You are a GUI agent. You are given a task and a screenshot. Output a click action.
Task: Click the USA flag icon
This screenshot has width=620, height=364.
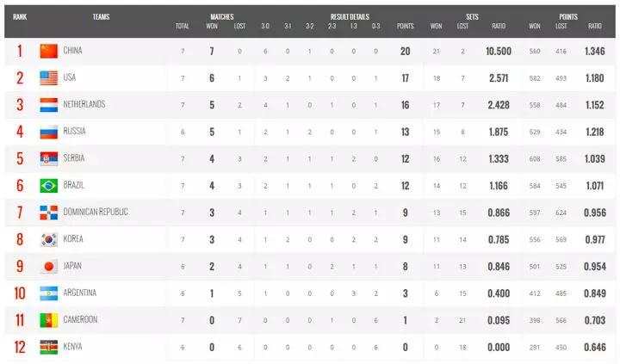point(48,77)
